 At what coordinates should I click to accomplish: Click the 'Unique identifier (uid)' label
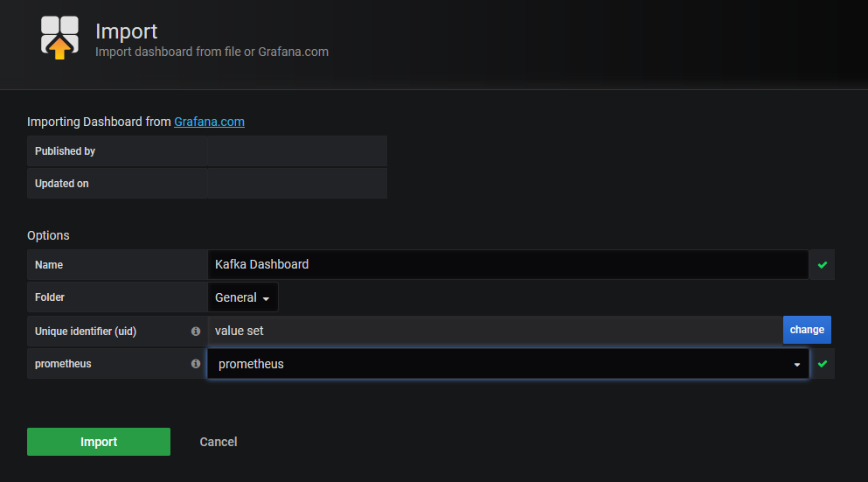pyautogui.click(x=86, y=332)
